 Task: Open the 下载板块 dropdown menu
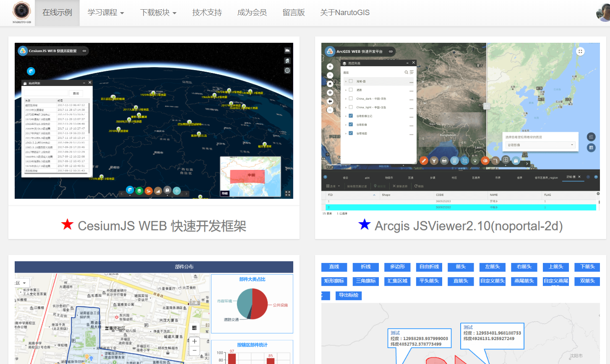tap(158, 13)
